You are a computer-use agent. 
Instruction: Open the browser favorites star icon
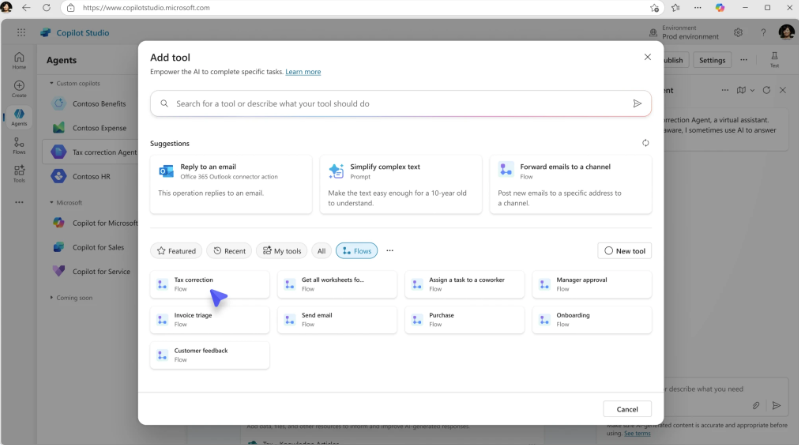(676, 8)
